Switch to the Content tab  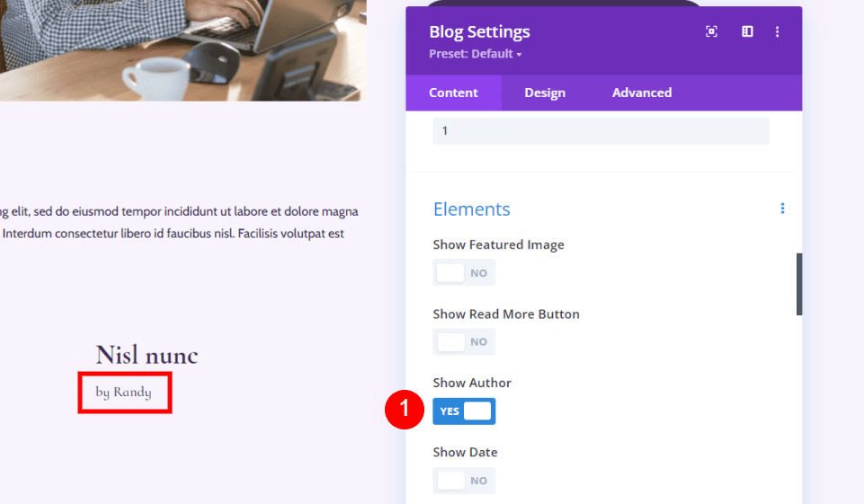click(x=453, y=93)
